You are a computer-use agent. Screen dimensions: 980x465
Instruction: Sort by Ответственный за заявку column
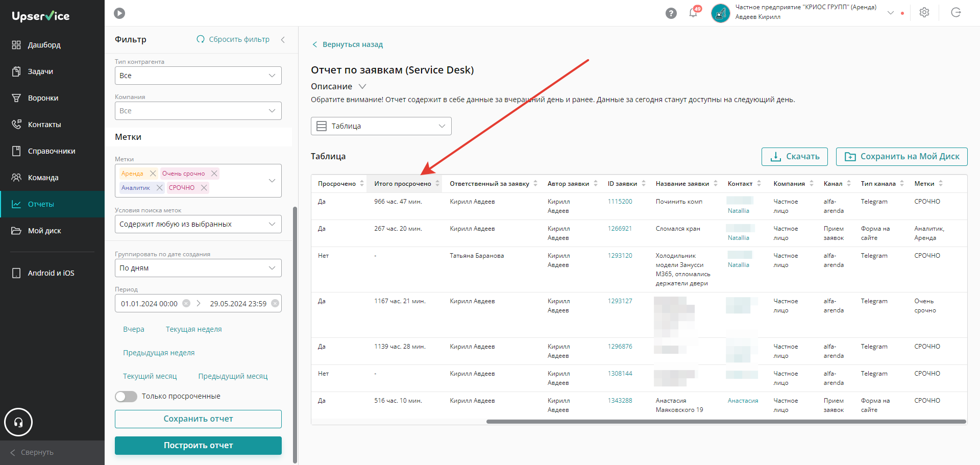pyautogui.click(x=535, y=183)
